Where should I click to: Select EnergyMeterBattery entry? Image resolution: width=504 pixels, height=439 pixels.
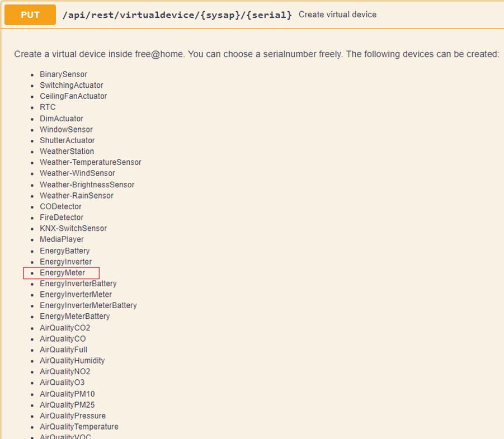75,317
